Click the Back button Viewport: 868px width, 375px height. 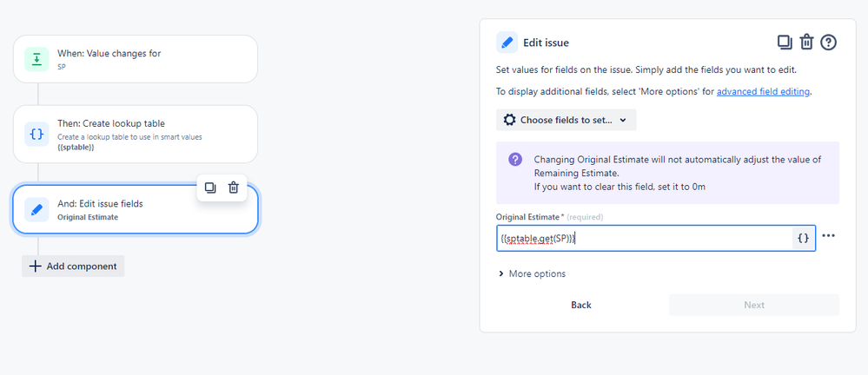click(581, 305)
